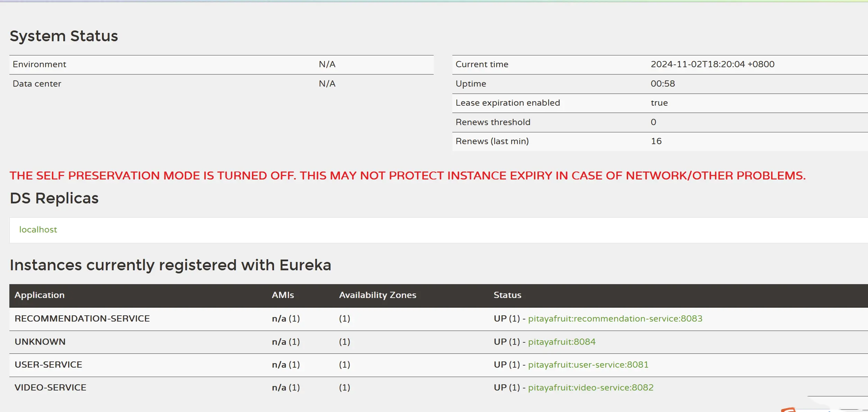868x412 pixels.
Task: Open pitayafruit:recommendation-service:8083 instance link
Action: pyautogui.click(x=615, y=319)
